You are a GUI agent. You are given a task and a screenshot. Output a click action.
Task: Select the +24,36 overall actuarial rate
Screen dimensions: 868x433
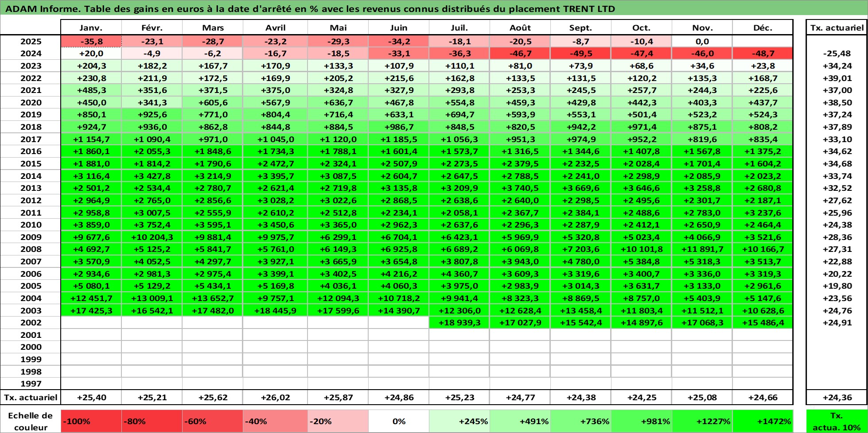click(x=837, y=398)
